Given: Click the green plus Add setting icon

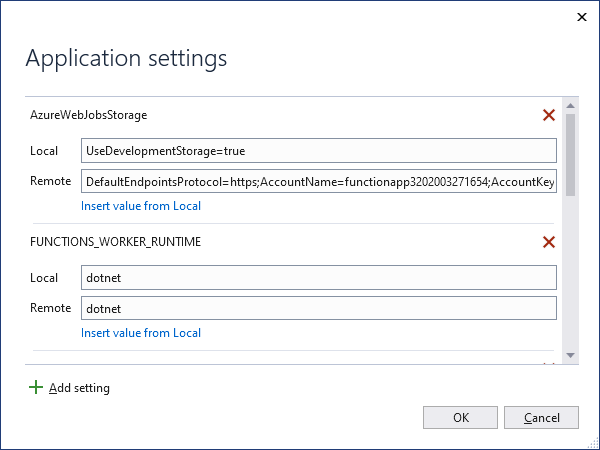Looking at the screenshot, I should pos(37,388).
